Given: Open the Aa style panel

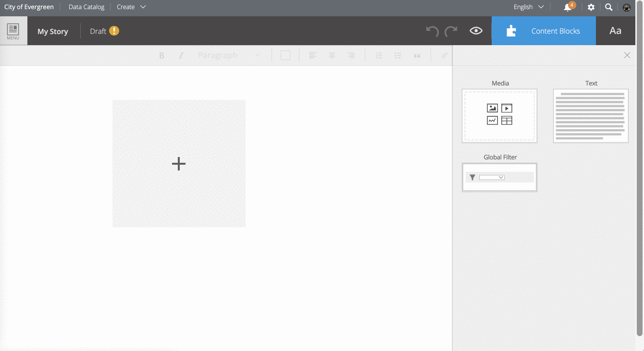Looking at the screenshot, I should coord(615,31).
